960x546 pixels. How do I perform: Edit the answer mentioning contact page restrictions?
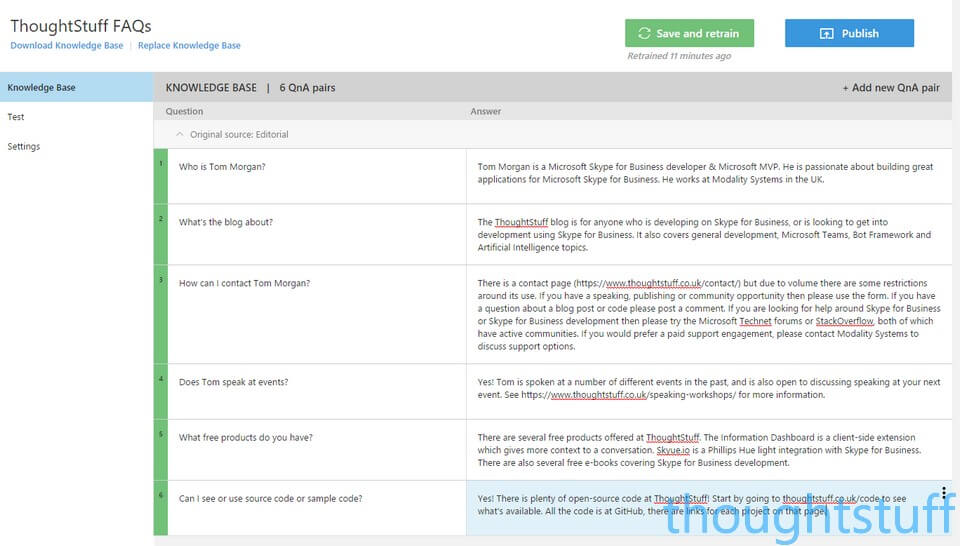709,315
